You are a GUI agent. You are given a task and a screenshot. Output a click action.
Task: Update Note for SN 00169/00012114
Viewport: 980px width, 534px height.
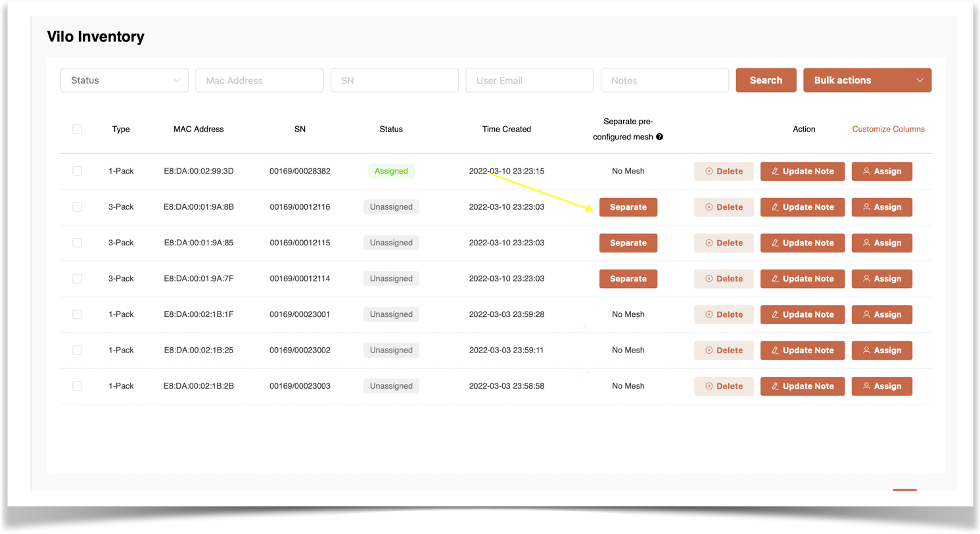click(x=803, y=279)
